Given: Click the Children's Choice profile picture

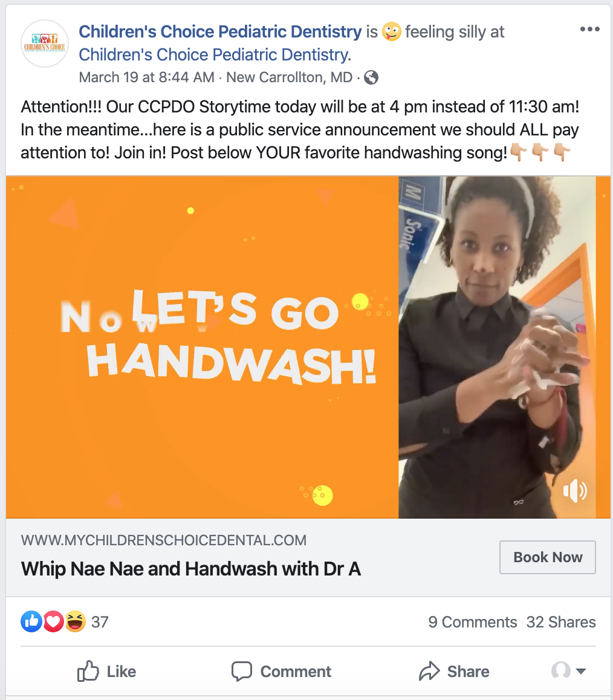Looking at the screenshot, I should pos(45,44).
